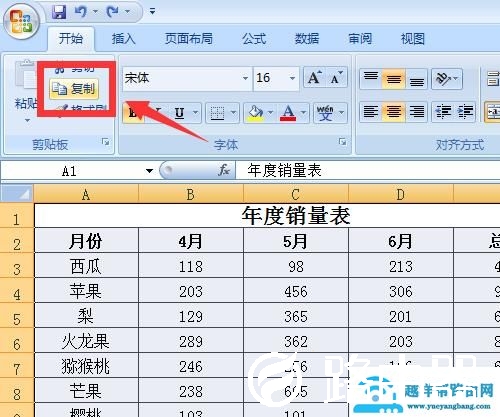Apply cell borders icon
The height and width of the screenshot is (417, 500).
[x=217, y=113]
